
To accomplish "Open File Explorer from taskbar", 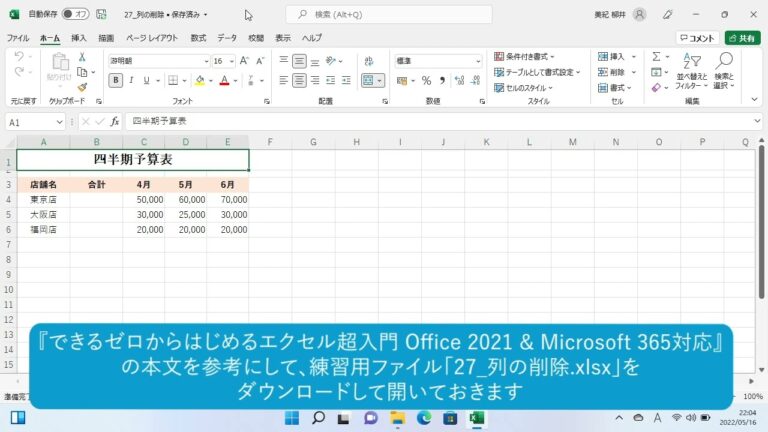I will point(398,418).
